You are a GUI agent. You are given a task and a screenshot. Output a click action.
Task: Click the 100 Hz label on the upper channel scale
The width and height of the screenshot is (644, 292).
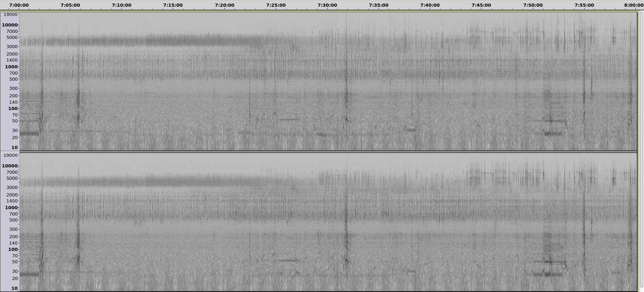click(x=13, y=109)
